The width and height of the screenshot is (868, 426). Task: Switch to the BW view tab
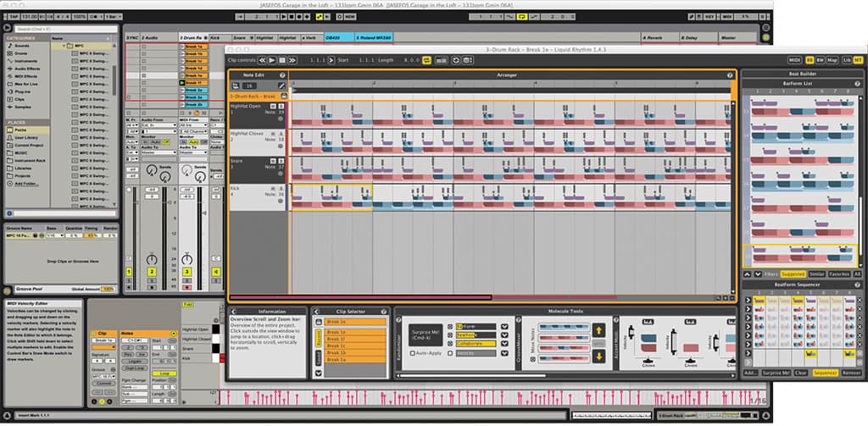(x=821, y=60)
